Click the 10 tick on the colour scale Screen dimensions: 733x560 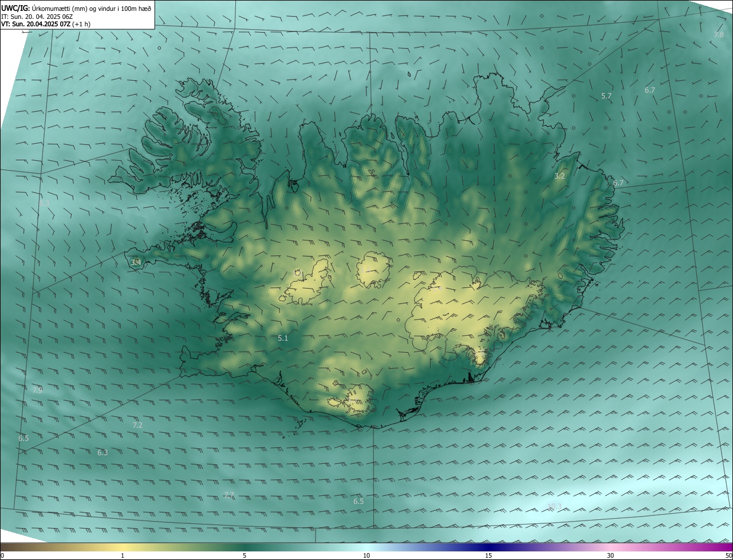tap(366, 555)
